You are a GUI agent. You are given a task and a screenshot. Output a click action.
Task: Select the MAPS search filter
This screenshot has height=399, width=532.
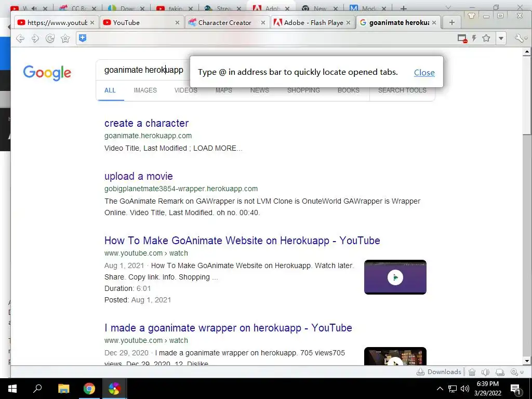pyautogui.click(x=223, y=90)
